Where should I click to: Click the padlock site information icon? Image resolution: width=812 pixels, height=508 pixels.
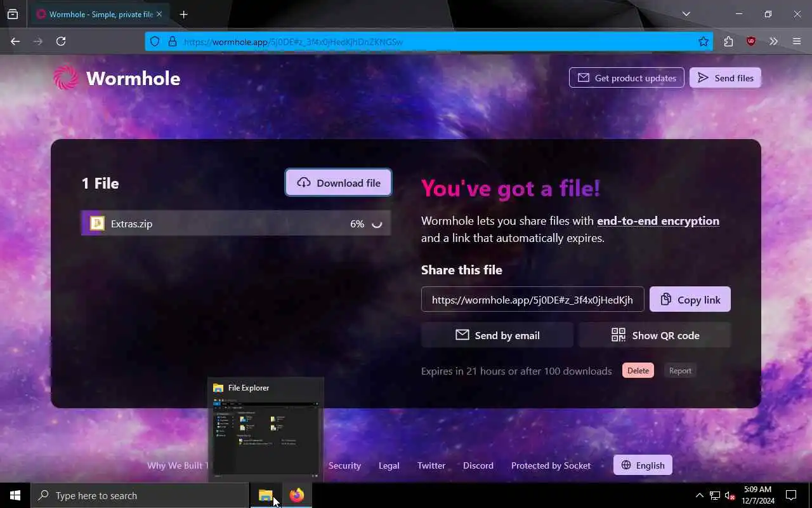pyautogui.click(x=172, y=41)
